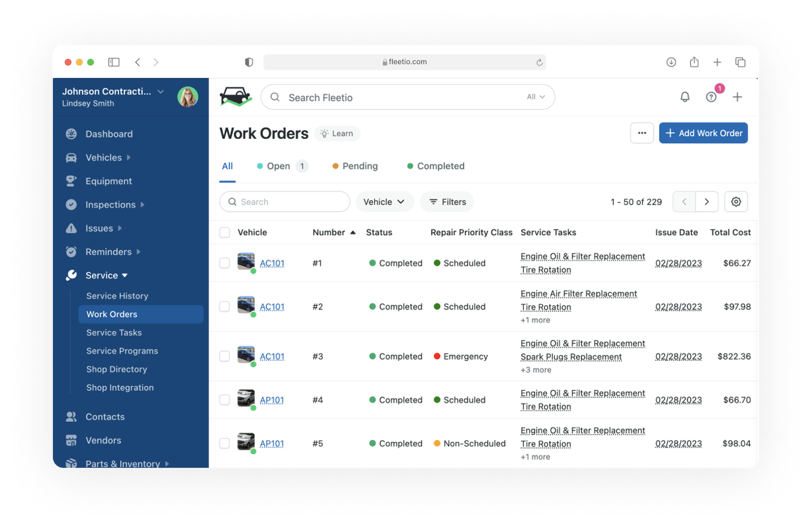812x526 pixels.
Task: Click AC101 vehicle thumbnail in row #3
Action: click(246, 355)
